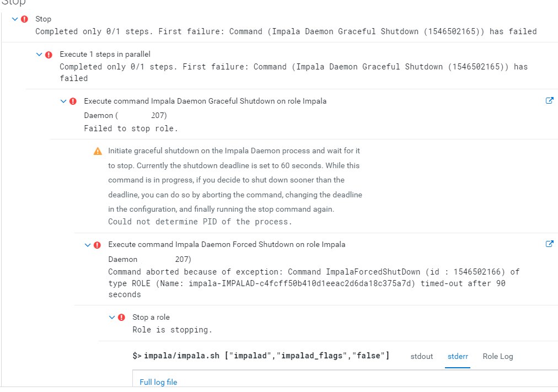Open Forced Shutdown command details external link
This screenshot has height=392, width=558.
(549, 244)
